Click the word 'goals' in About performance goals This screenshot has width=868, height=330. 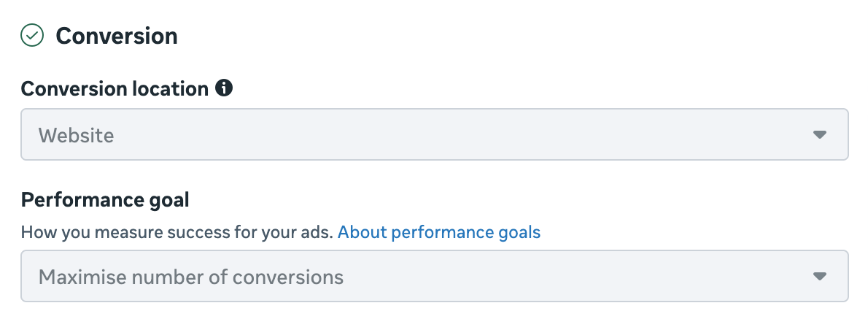516,233
